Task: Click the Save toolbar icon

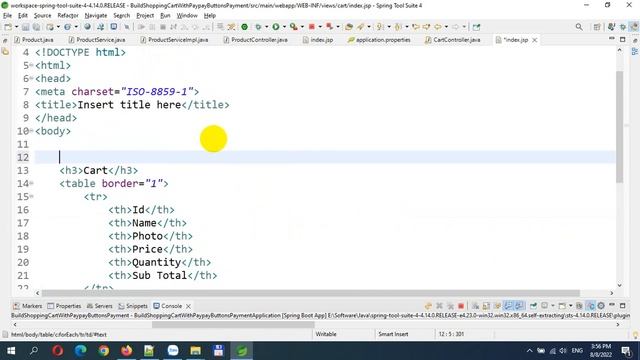Action: tap(26, 27)
